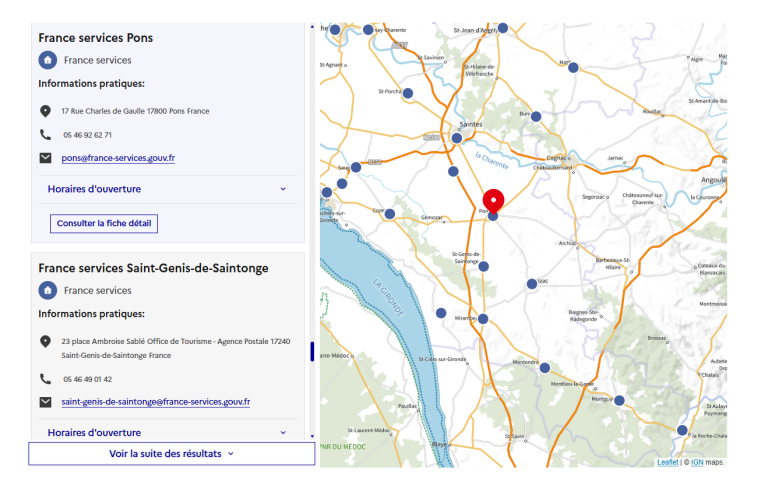Expand Horaires d'ouverture for France services Pons

point(167,189)
